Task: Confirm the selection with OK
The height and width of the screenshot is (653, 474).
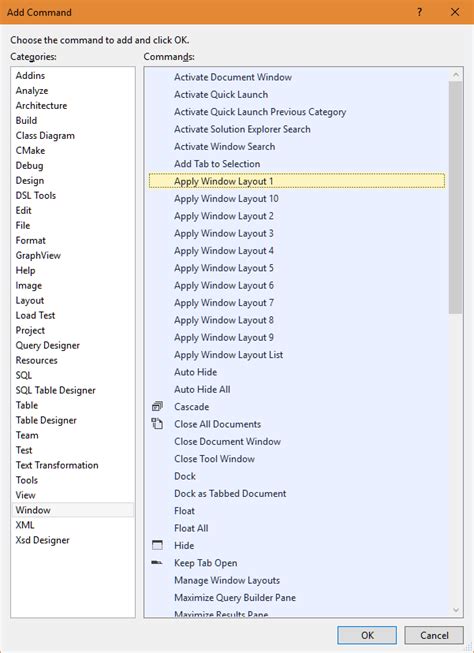Action: 367,635
